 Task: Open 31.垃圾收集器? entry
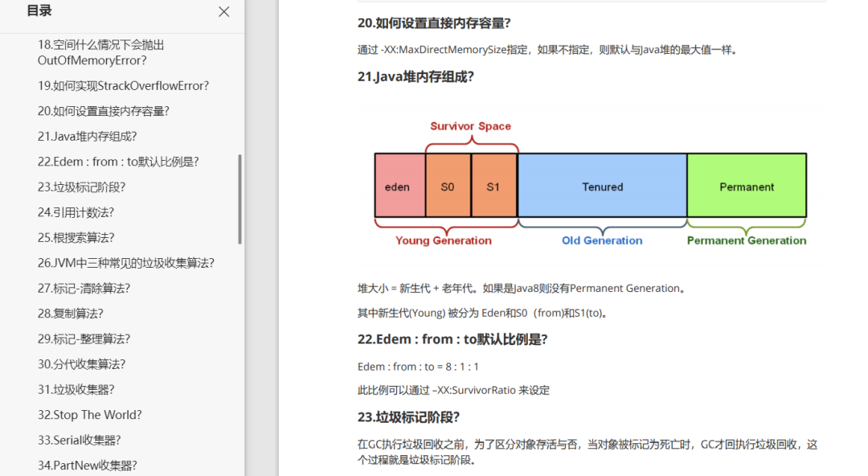tap(76, 389)
